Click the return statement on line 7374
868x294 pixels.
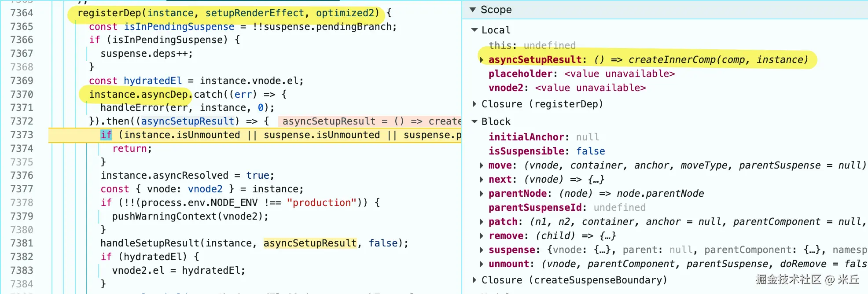132,148
